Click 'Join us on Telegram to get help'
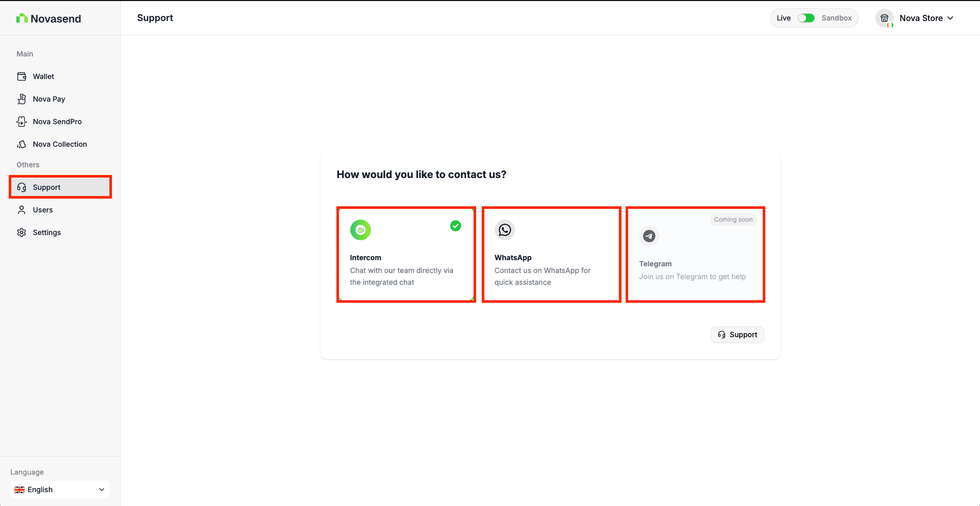 tap(692, 277)
